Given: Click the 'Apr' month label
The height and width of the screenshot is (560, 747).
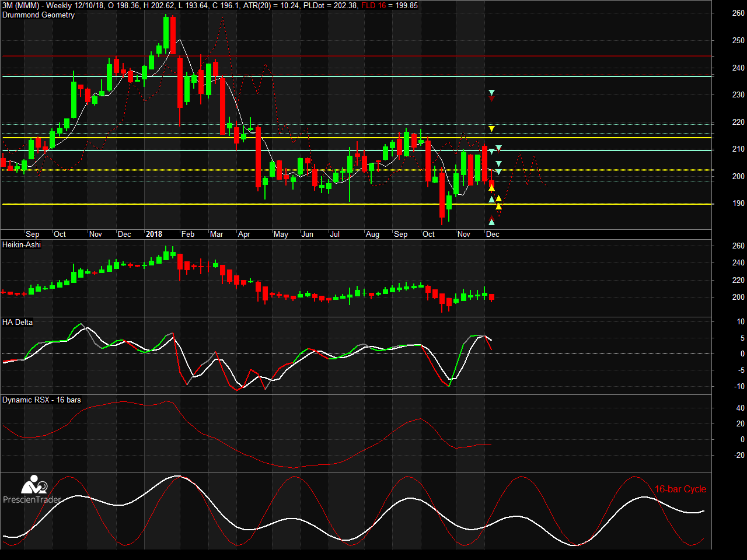Looking at the screenshot, I should 244,234.
